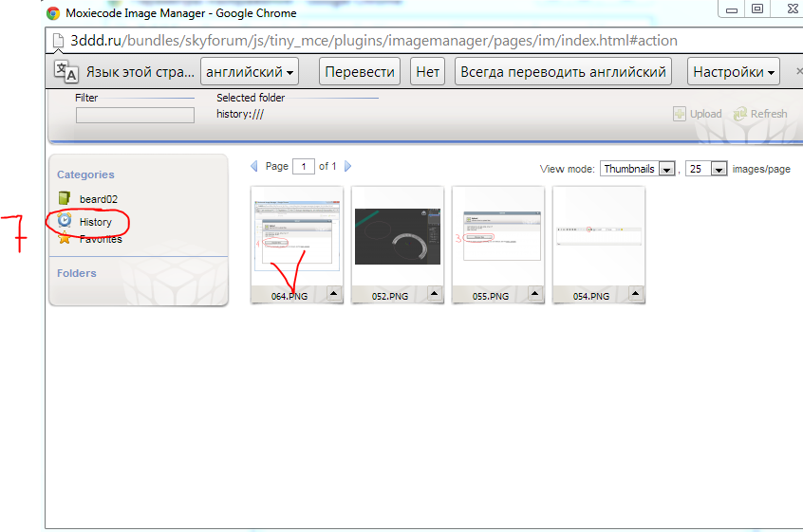
Task: Click the 054.PNG file name
Action: click(x=591, y=296)
